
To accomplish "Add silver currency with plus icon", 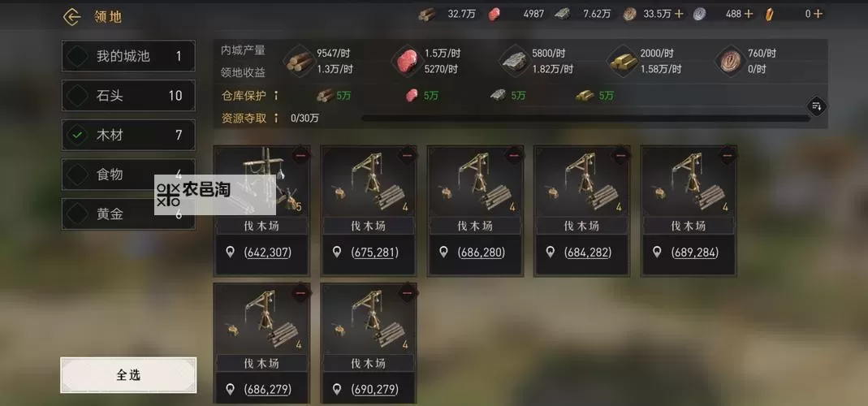I will 749,14.
